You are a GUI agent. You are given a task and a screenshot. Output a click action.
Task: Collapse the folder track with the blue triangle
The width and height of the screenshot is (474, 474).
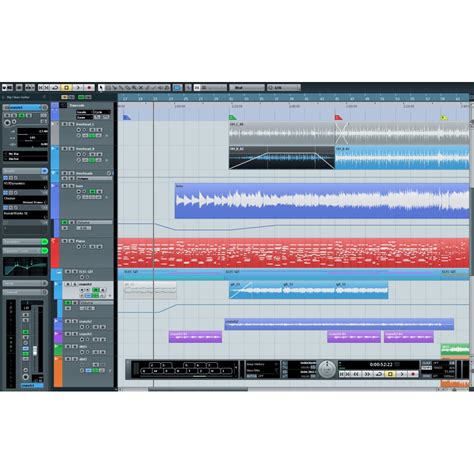click(x=54, y=173)
